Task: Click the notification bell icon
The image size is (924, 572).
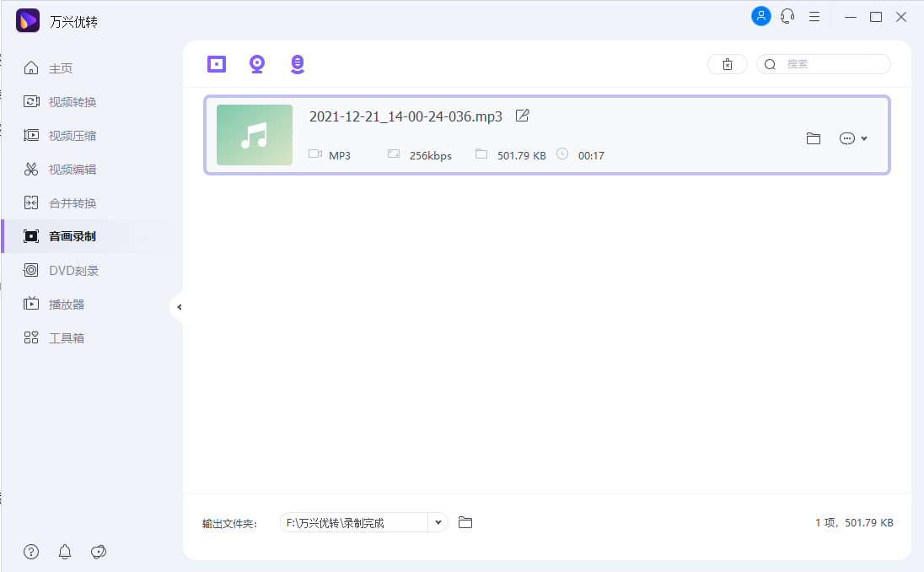Action: tap(65, 552)
